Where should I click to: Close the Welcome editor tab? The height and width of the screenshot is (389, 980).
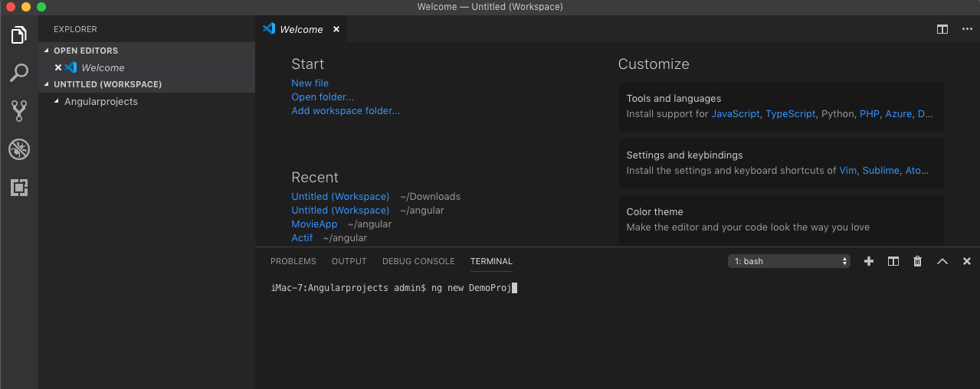click(336, 29)
